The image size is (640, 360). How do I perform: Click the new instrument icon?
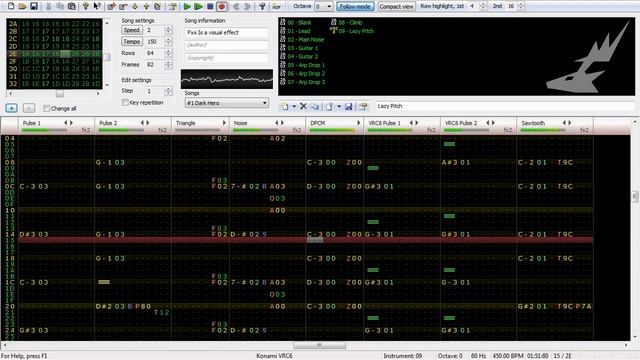pos(285,107)
